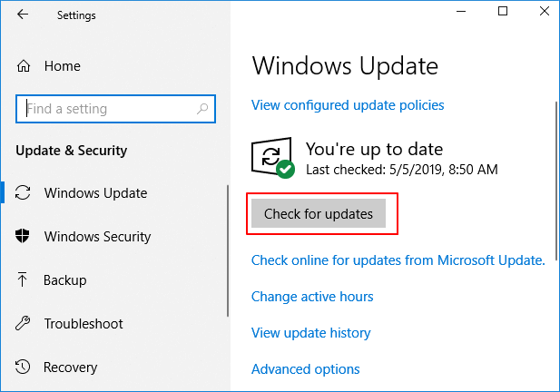Screen dimensions: 560x392
Task: Click the Troubleshoot wrench icon
Action: click(x=24, y=324)
